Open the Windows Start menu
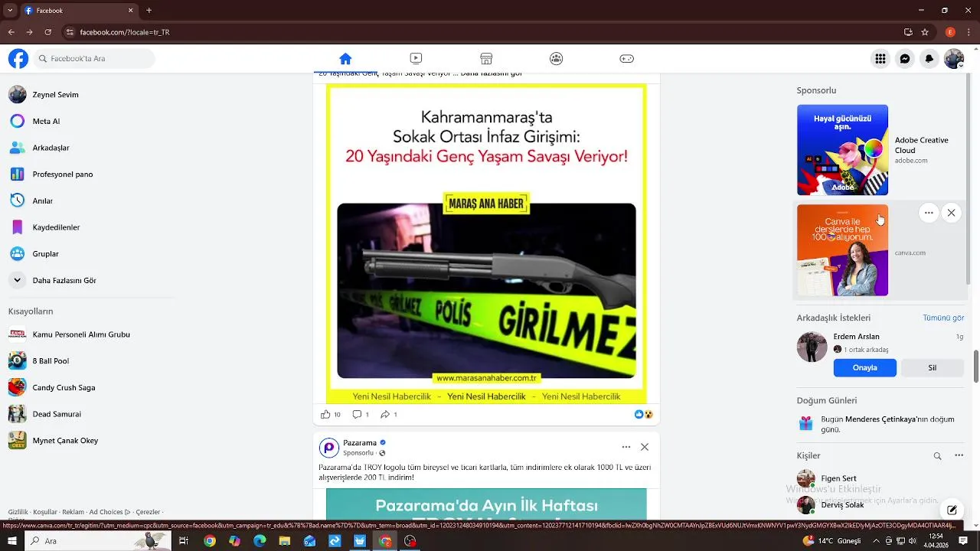980x551 pixels. [12, 541]
